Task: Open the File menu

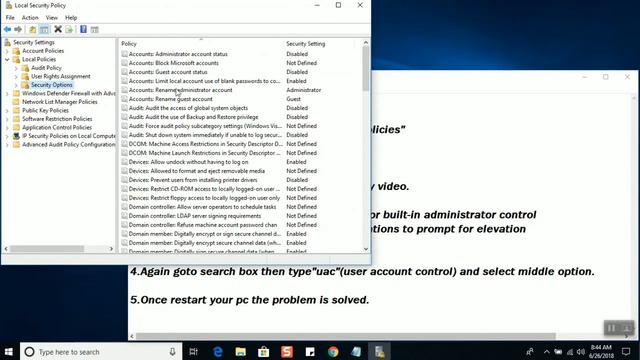Action: click(x=10, y=18)
